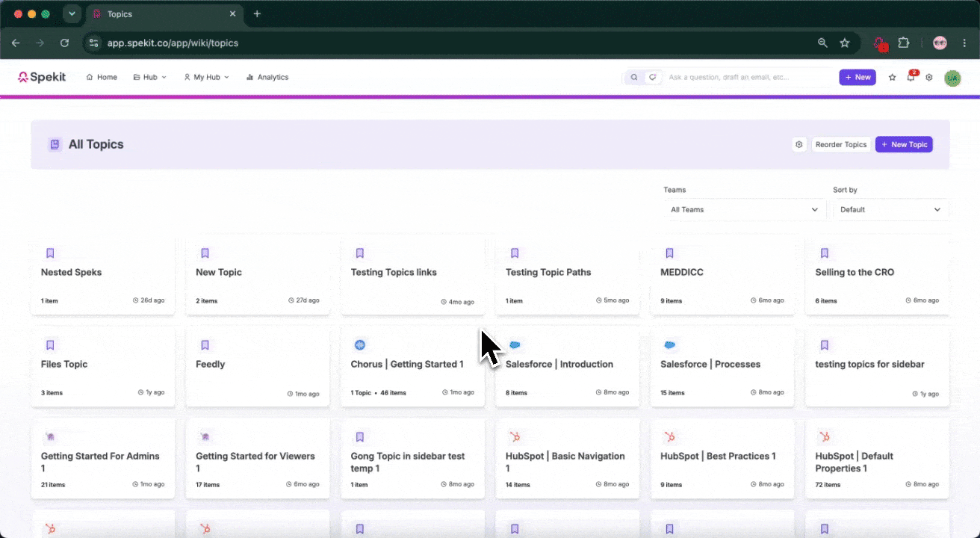Click "21 items" on Getting Started For Admins card
This screenshot has height=538, width=980.
(53, 484)
